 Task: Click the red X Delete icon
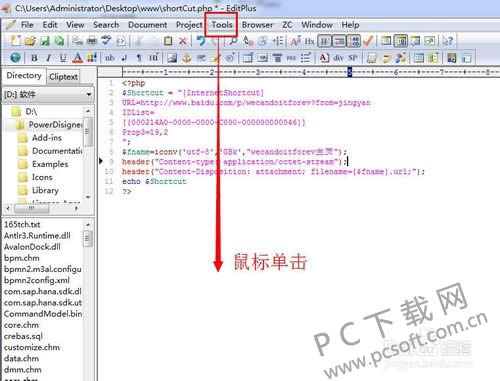(183, 41)
